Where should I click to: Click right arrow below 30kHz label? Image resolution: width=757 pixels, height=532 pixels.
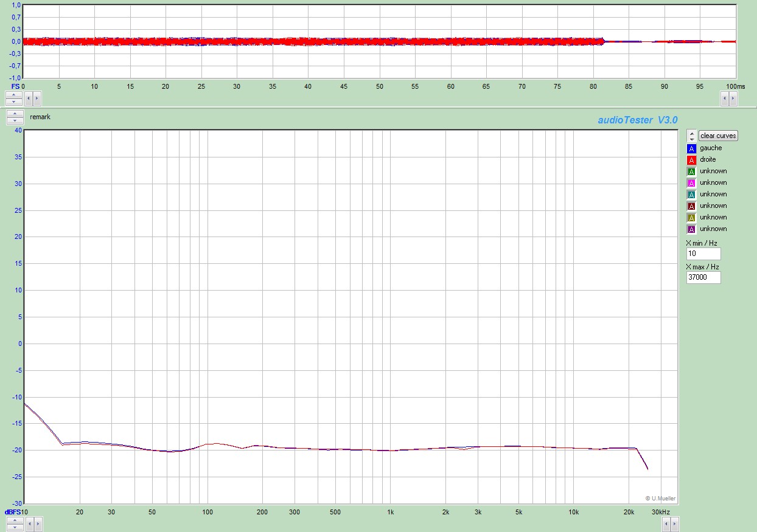point(674,523)
